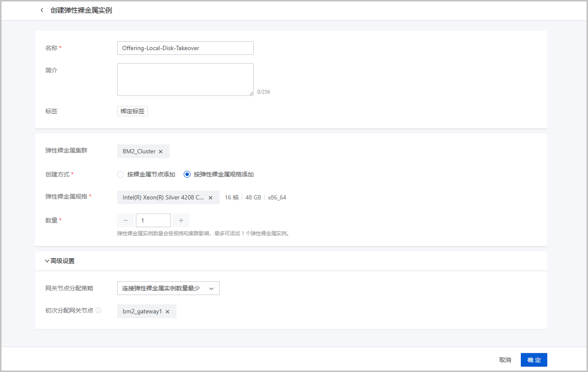Decrease quantity with the minus button
Viewport: 588px width, 372px height.
click(x=125, y=221)
